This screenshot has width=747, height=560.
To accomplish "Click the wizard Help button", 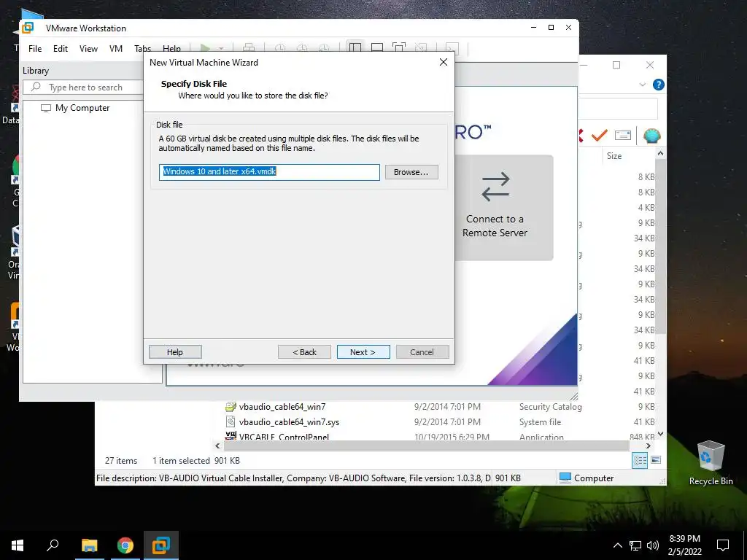I will click(x=175, y=352).
